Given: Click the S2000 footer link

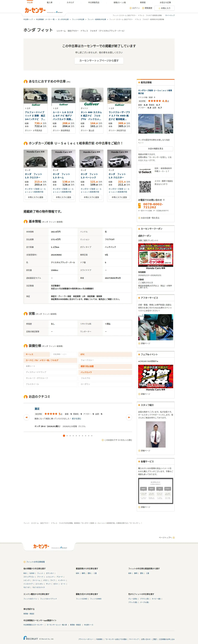Looking at the screenshot, I should tap(32, 573).
